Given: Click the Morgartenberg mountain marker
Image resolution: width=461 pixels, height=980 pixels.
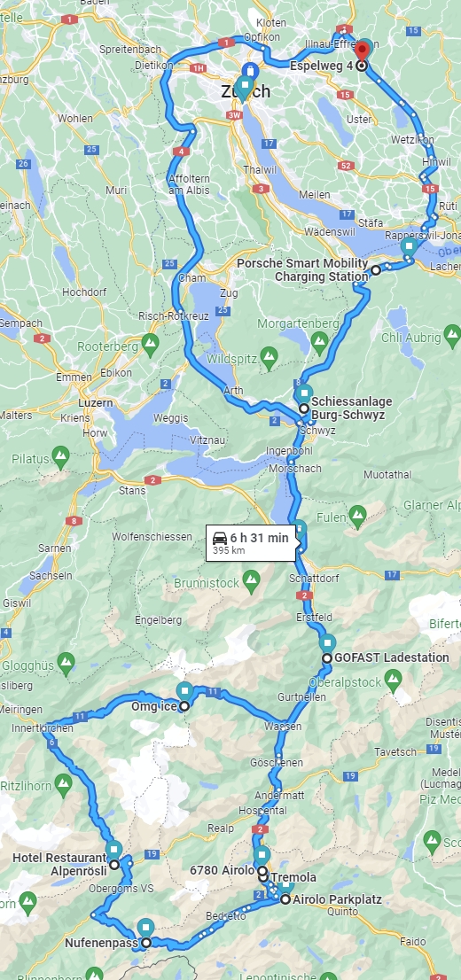Looking at the screenshot, I should pos(320,343).
